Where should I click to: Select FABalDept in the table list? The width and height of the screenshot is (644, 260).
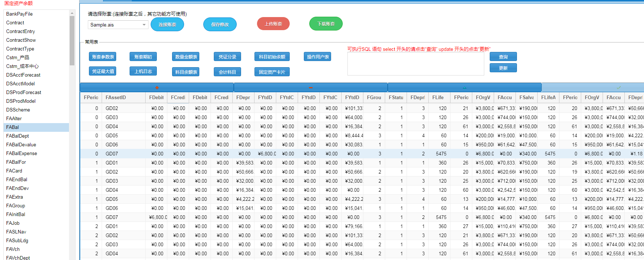[36, 136]
